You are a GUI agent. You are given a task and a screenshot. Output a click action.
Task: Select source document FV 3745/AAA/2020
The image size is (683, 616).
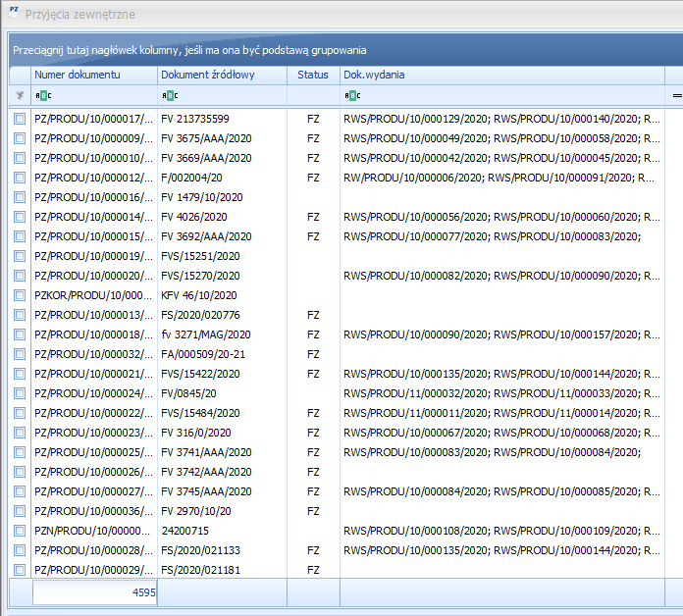(206, 491)
